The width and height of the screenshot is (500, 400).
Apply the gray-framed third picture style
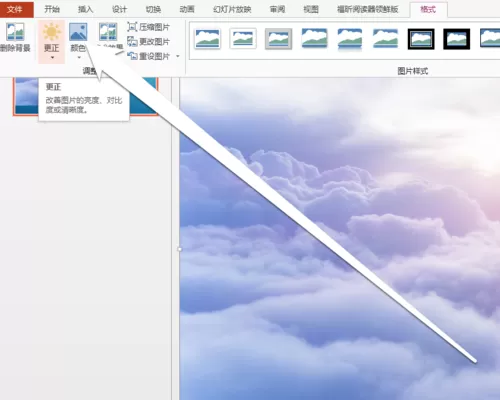point(278,39)
